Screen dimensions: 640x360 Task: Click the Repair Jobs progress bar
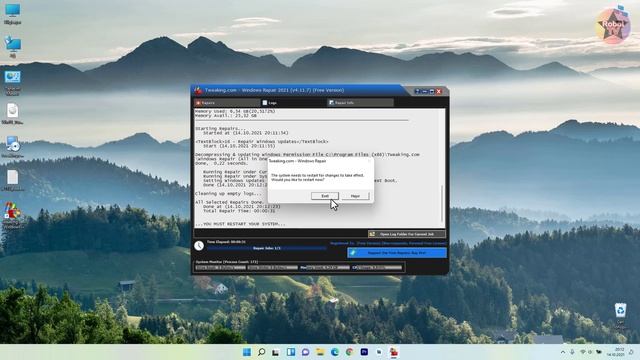pos(267,248)
